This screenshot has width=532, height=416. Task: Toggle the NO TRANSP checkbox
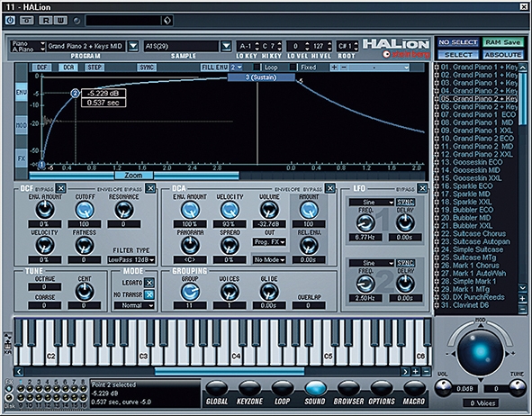point(149,294)
